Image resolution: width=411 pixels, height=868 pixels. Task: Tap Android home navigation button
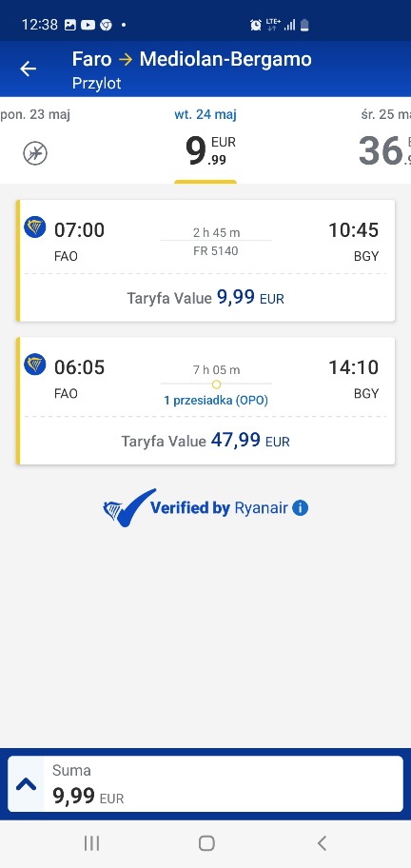[x=206, y=843]
